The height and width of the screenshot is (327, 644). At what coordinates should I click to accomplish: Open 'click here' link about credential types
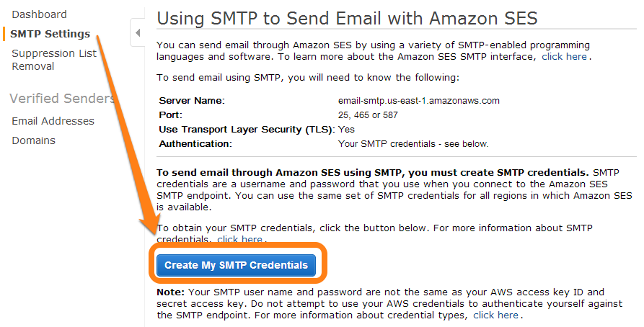[495, 315]
